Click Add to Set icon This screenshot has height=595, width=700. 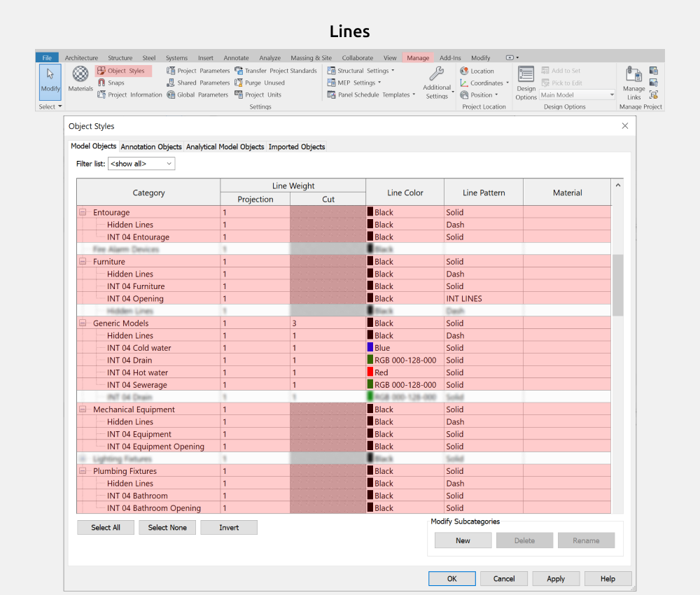coord(545,70)
